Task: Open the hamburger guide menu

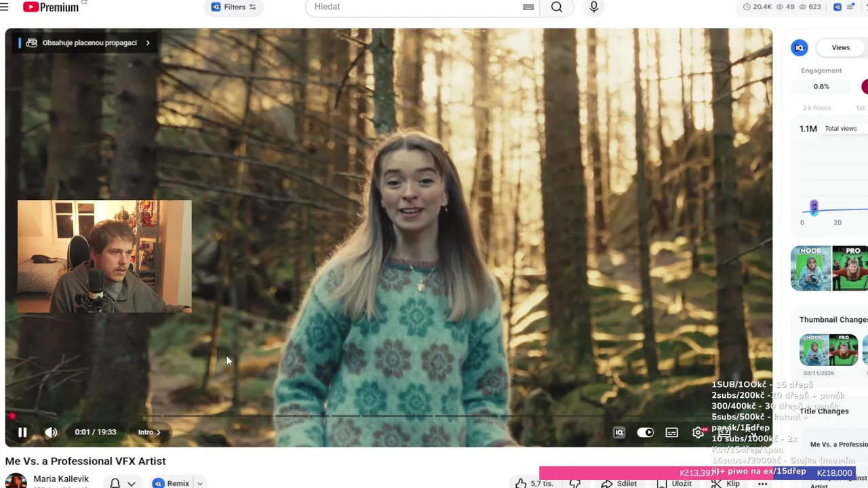Action: click(x=5, y=7)
